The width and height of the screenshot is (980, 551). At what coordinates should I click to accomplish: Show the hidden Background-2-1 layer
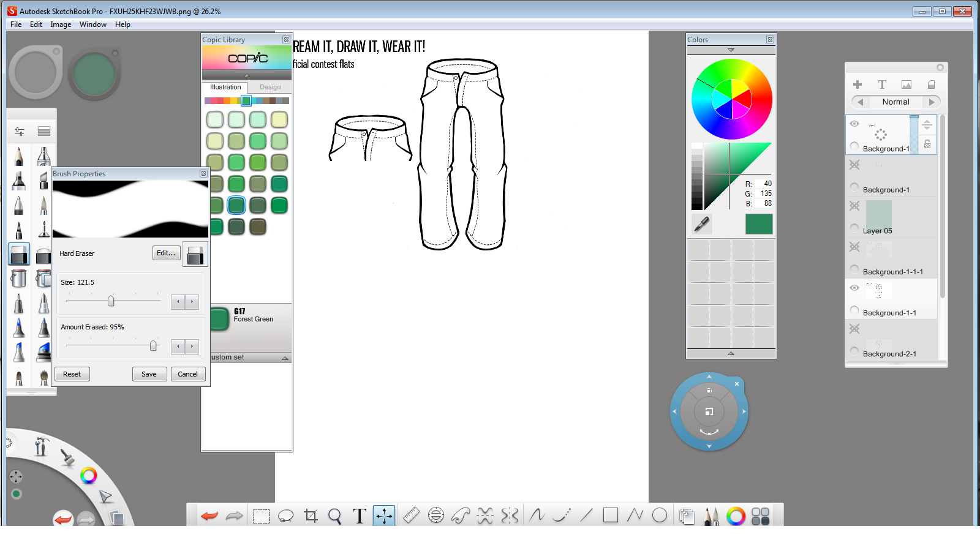854,329
